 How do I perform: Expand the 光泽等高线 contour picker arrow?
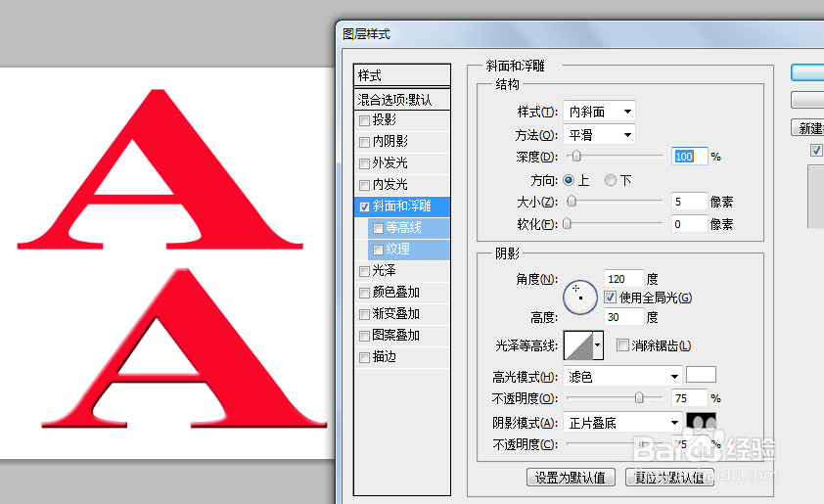tap(598, 345)
